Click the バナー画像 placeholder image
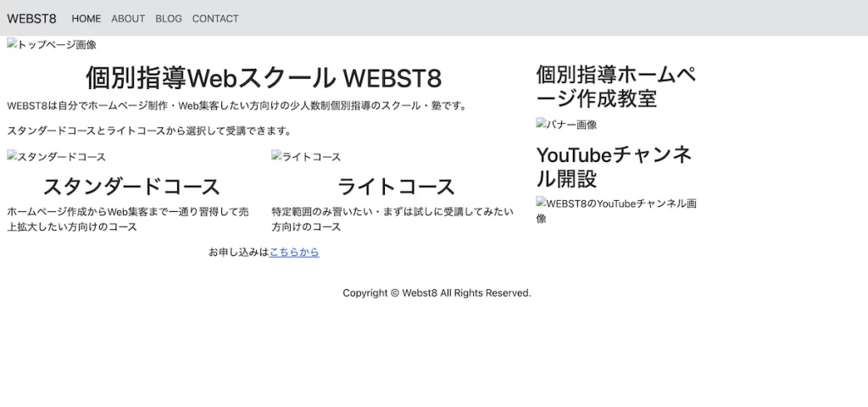Viewport: 868px width, 407px height. coord(566,125)
